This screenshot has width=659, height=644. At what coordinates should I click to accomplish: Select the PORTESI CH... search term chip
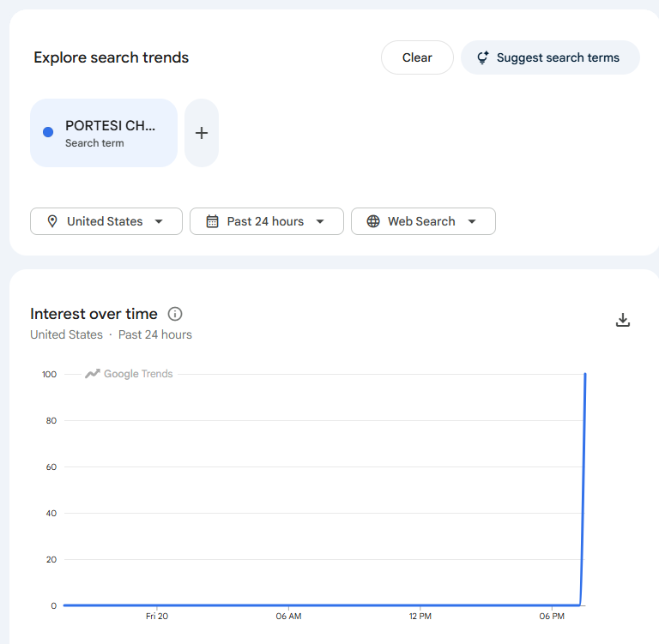[x=104, y=133]
